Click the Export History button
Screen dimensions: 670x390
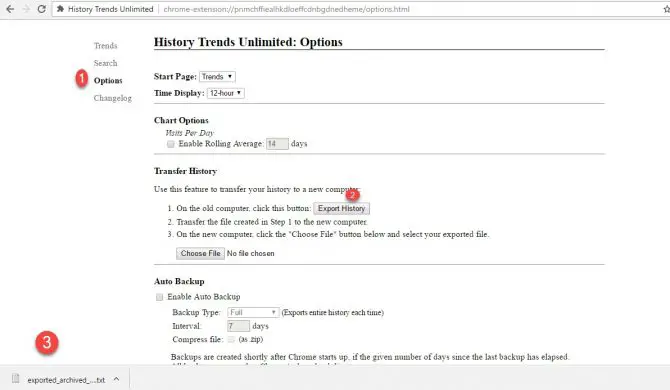coord(341,208)
